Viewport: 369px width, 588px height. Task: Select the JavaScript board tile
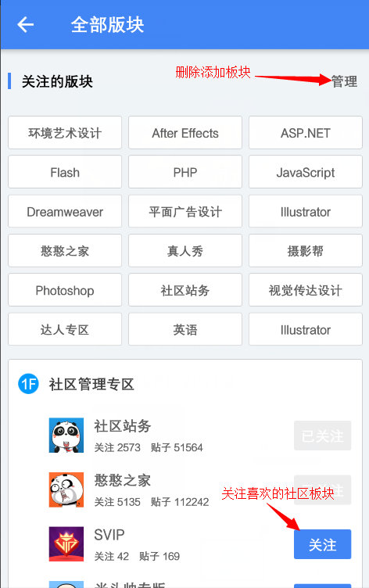[306, 172]
